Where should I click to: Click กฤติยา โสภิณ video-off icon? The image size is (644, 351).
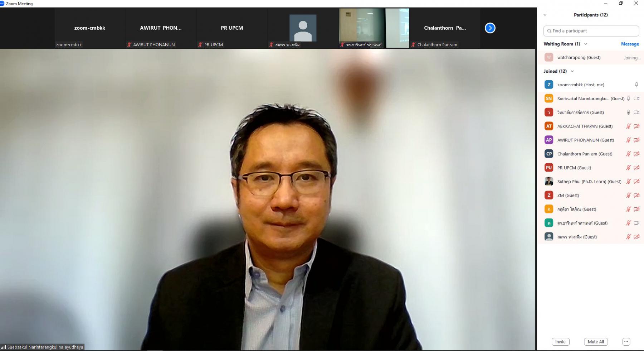[636, 209]
